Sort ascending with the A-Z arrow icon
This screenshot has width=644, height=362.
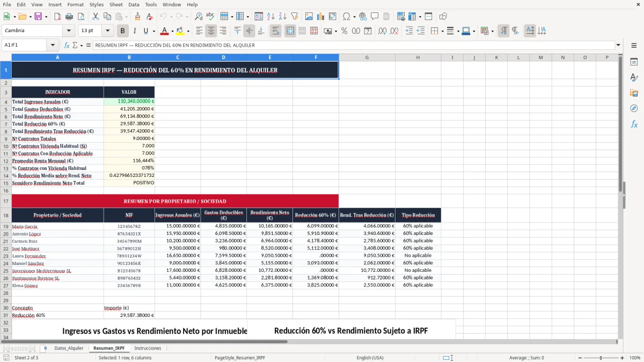[270, 17]
